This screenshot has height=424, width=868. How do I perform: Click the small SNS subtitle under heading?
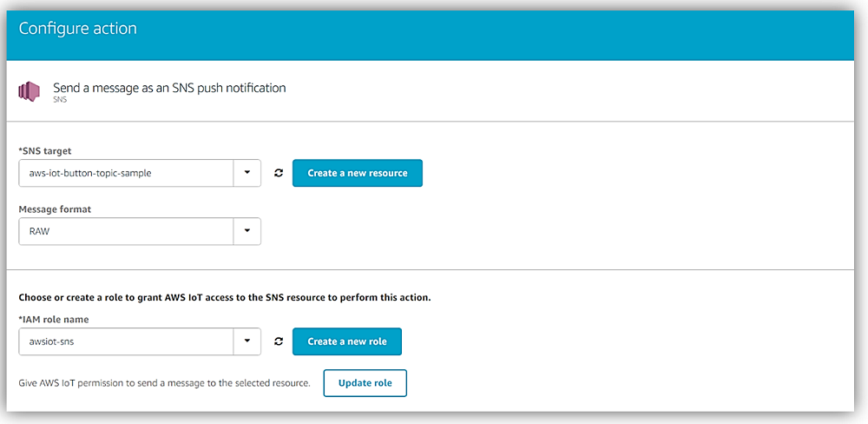(60, 100)
